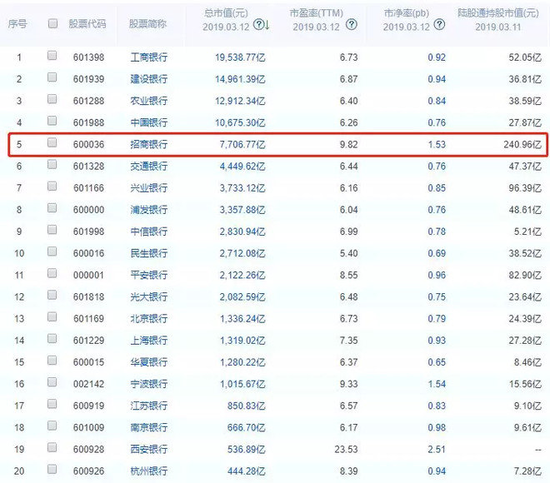The width and height of the screenshot is (550, 483).
Task: Open the 宁波银行 stock link
Action: 149,384
